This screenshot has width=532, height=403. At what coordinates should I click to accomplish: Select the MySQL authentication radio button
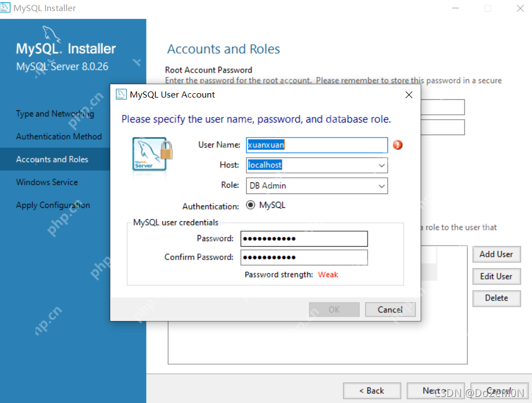(250, 205)
